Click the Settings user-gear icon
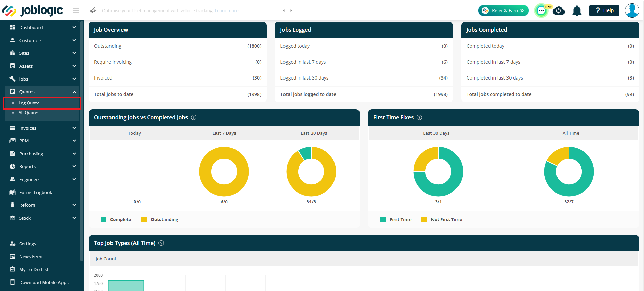This screenshot has height=291, width=644. point(13,244)
